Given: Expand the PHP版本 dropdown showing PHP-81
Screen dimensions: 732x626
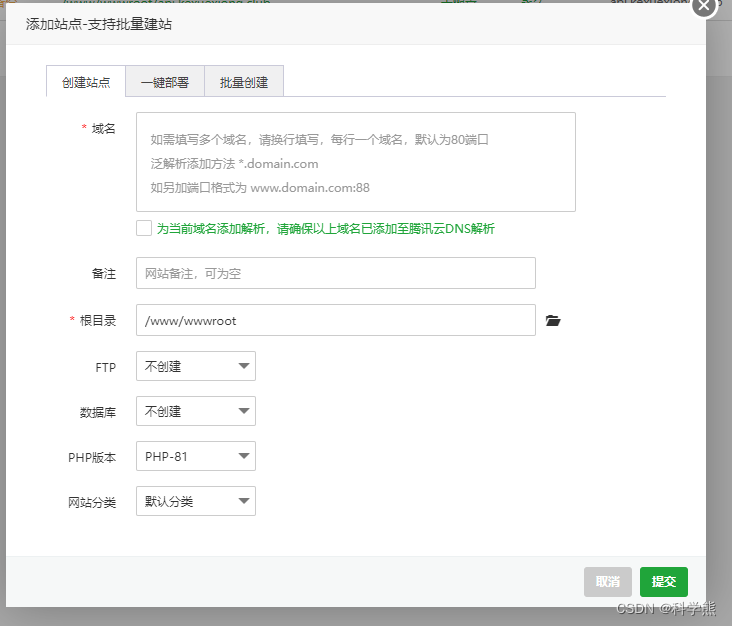Looking at the screenshot, I should click(195, 456).
